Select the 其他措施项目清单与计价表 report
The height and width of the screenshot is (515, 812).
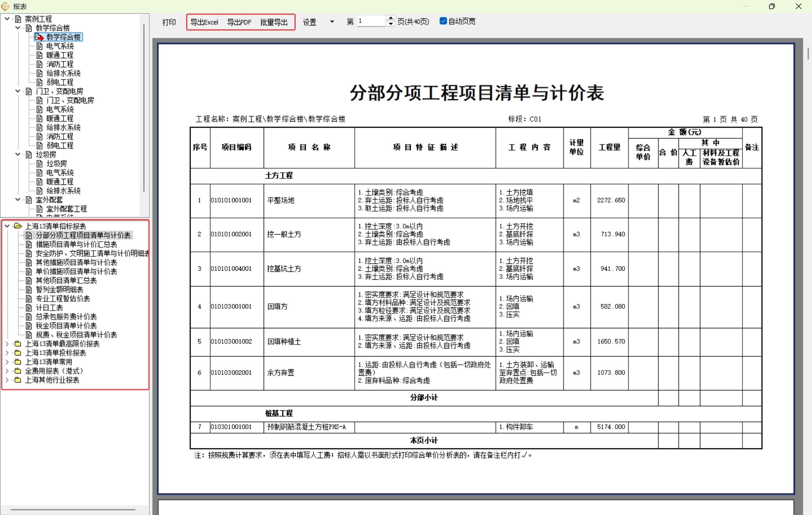pyautogui.click(x=76, y=262)
